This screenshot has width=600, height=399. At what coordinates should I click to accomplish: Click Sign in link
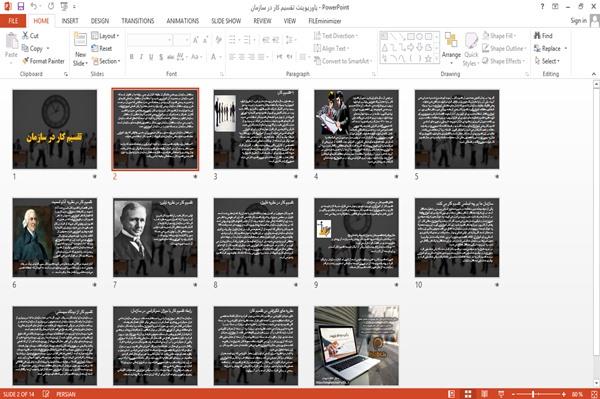[578, 21]
